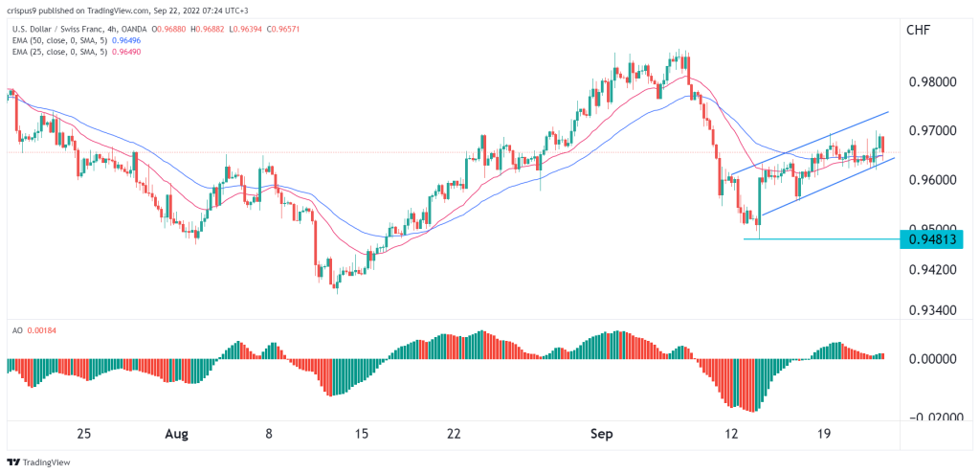Click the '8' date label on time axis

269,434
